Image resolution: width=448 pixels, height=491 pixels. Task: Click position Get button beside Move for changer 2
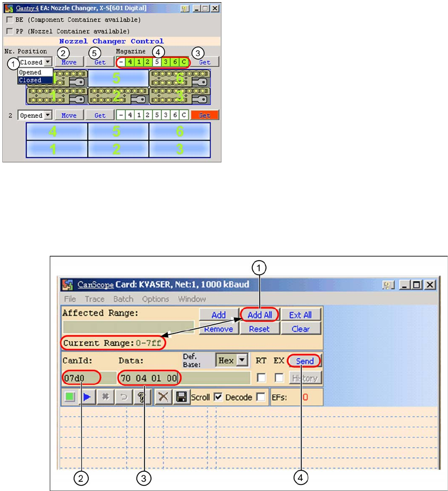(x=100, y=115)
